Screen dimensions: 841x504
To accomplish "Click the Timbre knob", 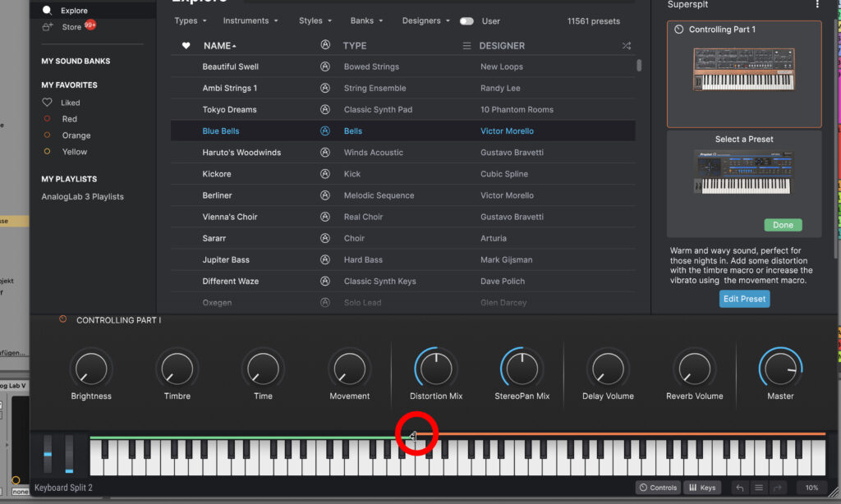I will coord(177,369).
